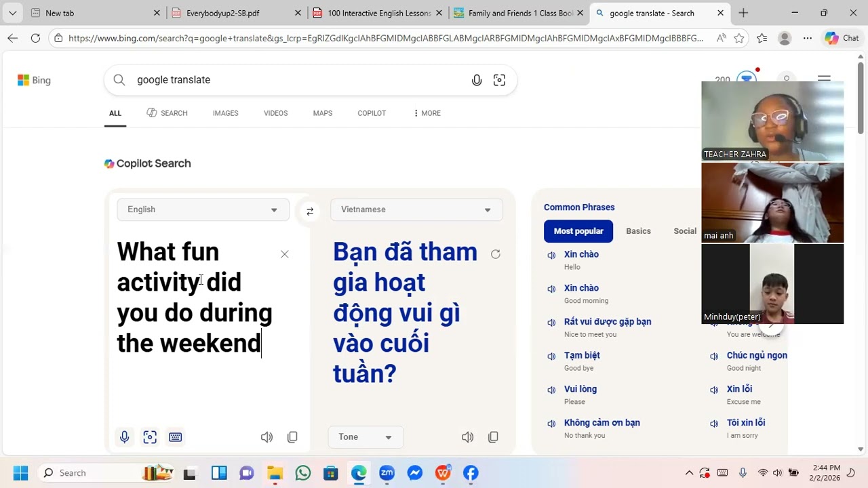
Task: Switch to the 100 Interactive English Lessons tab
Action: 378,13
